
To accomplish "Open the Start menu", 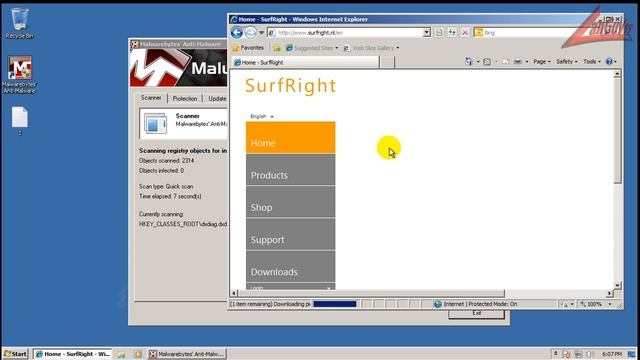I will [x=15, y=354].
